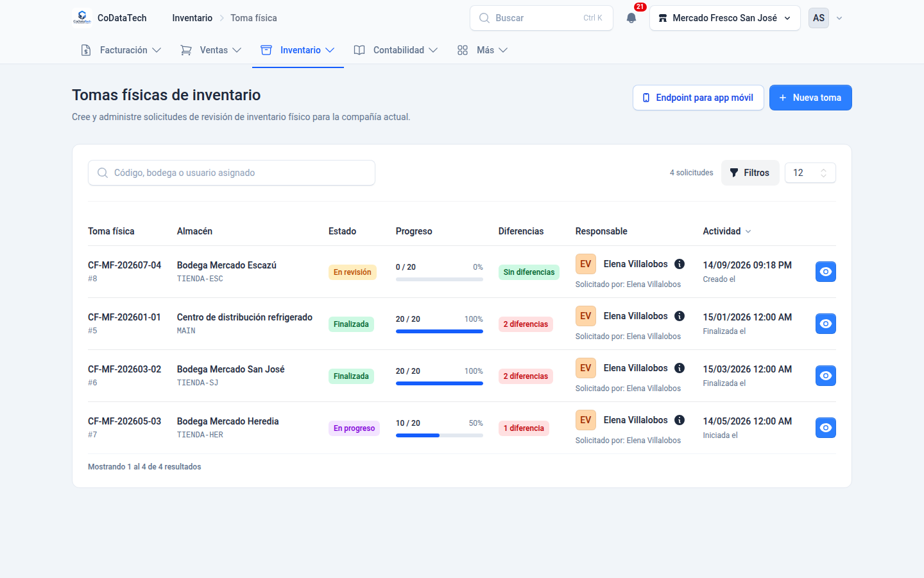The image size is (924, 578).
Task: Click the 1 diferencia badge
Action: pos(524,428)
